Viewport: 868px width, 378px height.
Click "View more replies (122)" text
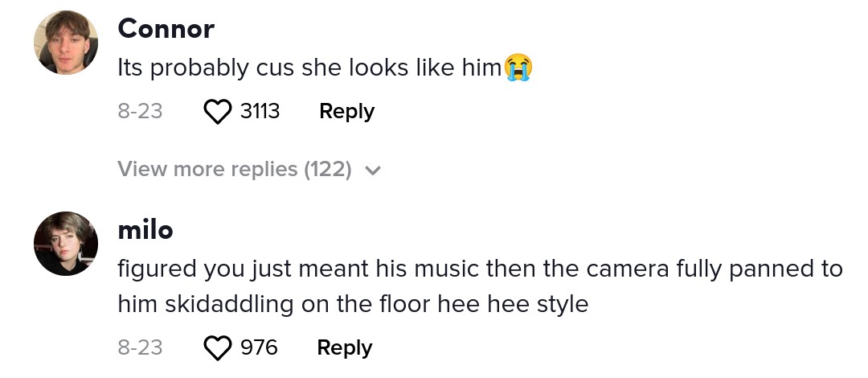234,170
